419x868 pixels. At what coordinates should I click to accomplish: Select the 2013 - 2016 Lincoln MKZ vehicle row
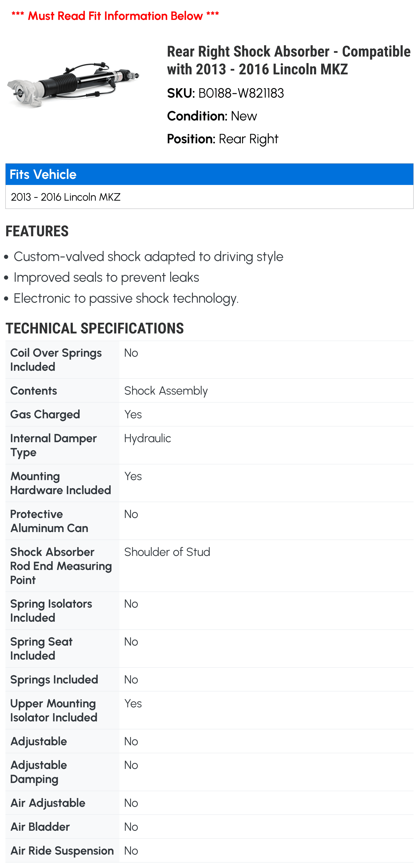click(x=66, y=197)
